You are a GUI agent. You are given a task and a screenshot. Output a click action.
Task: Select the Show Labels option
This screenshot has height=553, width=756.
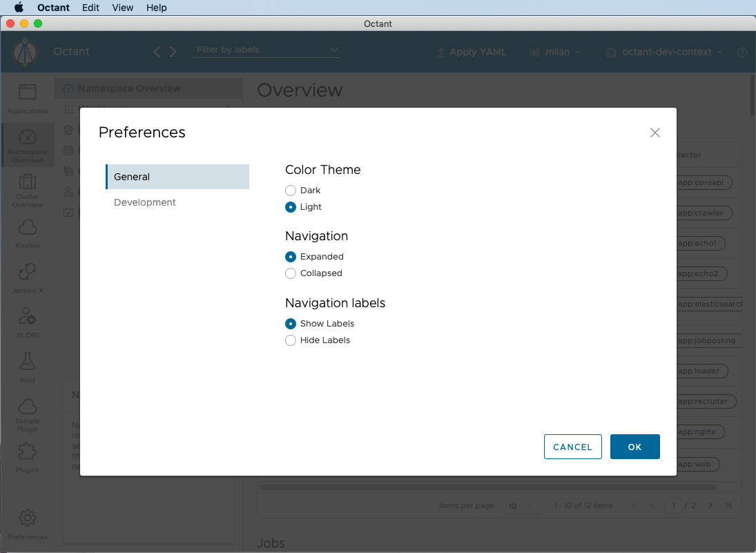[290, 324]
